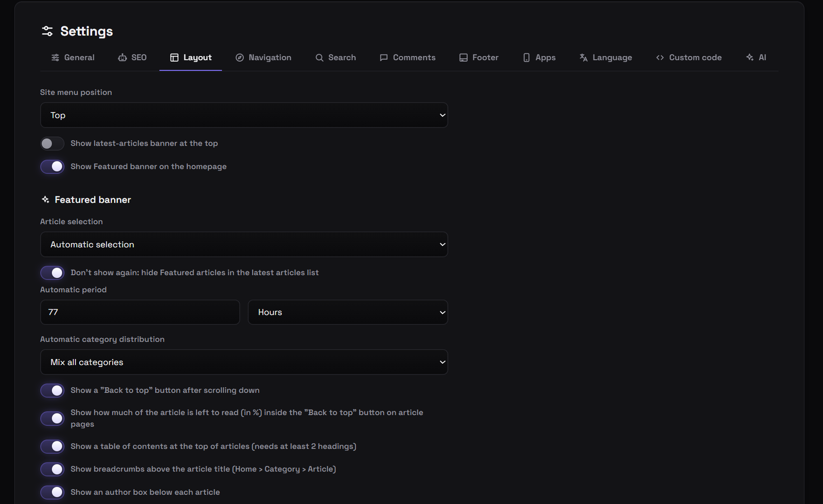This screenshot has width=823, height=504.
Task: Click the Site menu position label
Action: click(76, 93)
